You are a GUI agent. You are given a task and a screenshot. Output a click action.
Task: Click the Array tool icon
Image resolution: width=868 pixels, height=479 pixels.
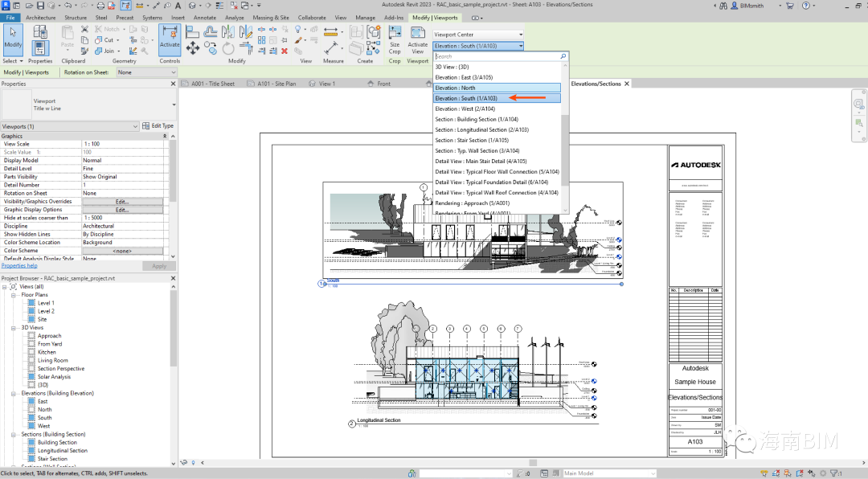262,40
